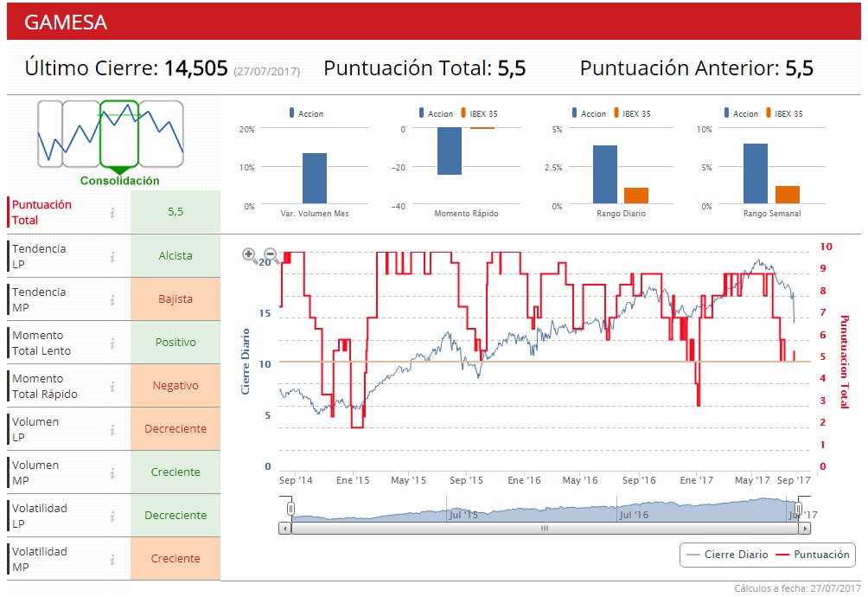Click the Momento Rápido Accion bar
This screenshot has height=597, width=868.
450,151
